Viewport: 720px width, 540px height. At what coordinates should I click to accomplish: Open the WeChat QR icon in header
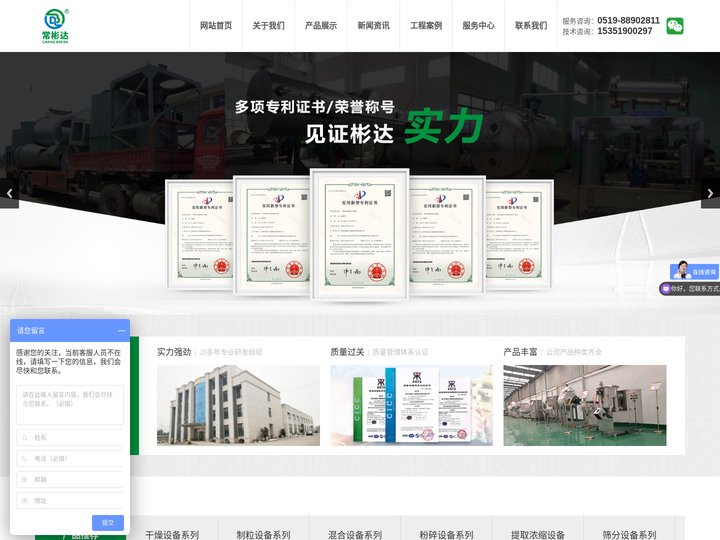click(x=675, y=26)
